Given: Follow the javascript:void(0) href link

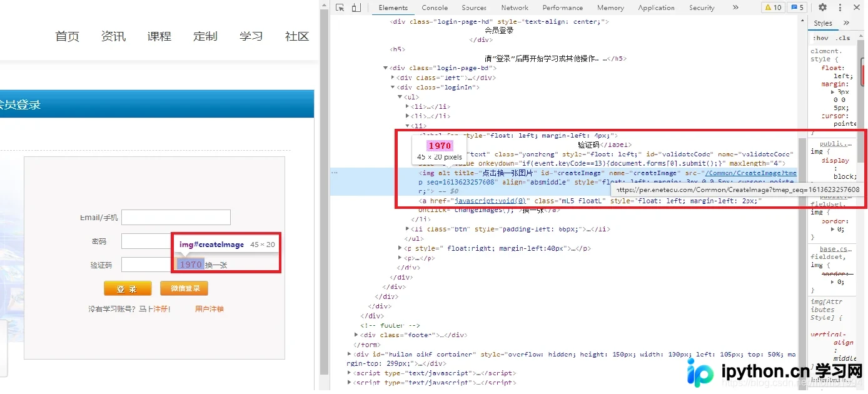Looking at the screenshot, I should coord(490,201).
